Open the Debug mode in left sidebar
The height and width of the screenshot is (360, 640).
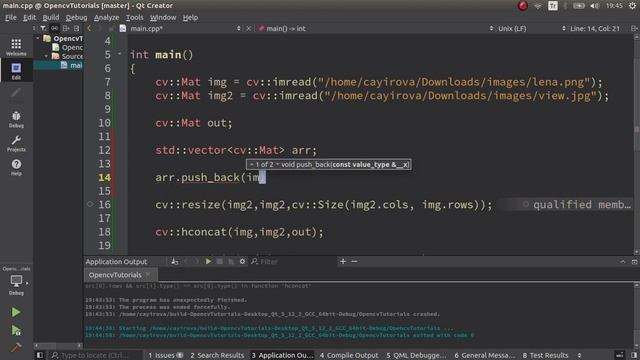(16, 119)
